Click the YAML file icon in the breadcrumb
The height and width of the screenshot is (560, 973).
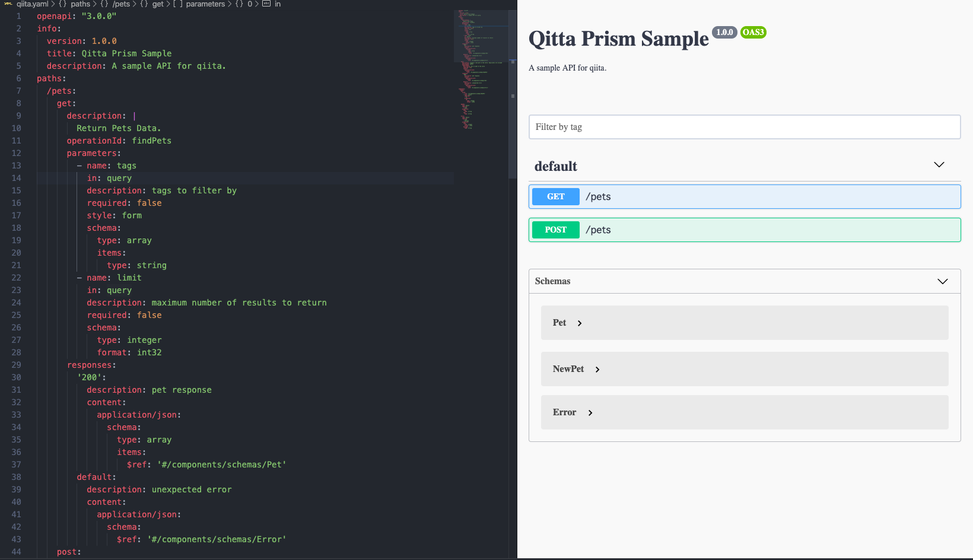click(x=7, y=4)
